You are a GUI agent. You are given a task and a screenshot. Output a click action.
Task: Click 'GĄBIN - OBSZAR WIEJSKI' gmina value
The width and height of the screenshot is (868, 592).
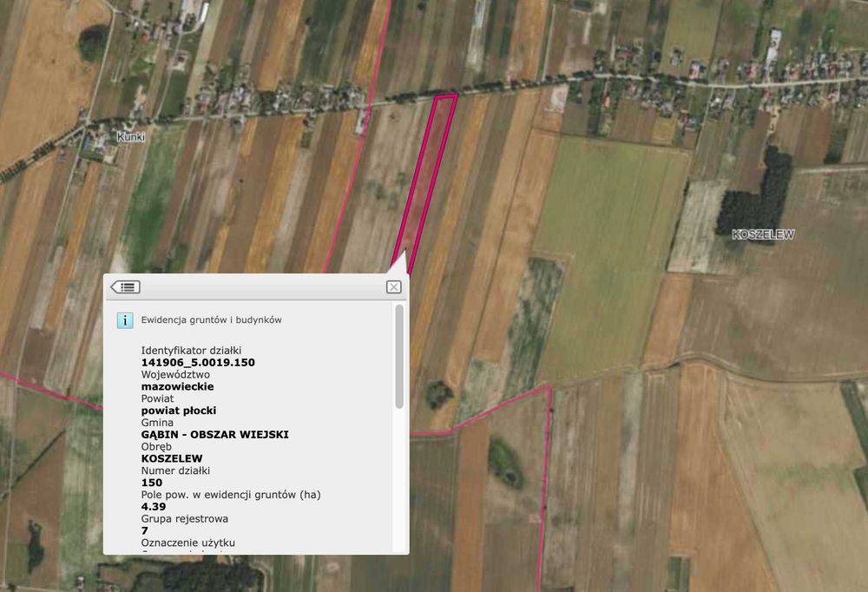click(214, 434)
